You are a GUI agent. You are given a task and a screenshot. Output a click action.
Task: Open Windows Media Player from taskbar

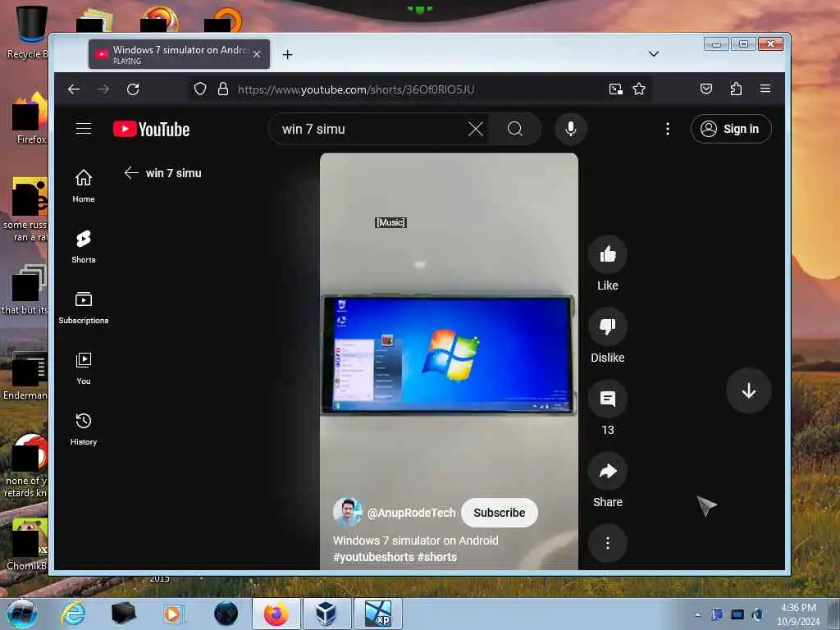click(x=172, y=614)
